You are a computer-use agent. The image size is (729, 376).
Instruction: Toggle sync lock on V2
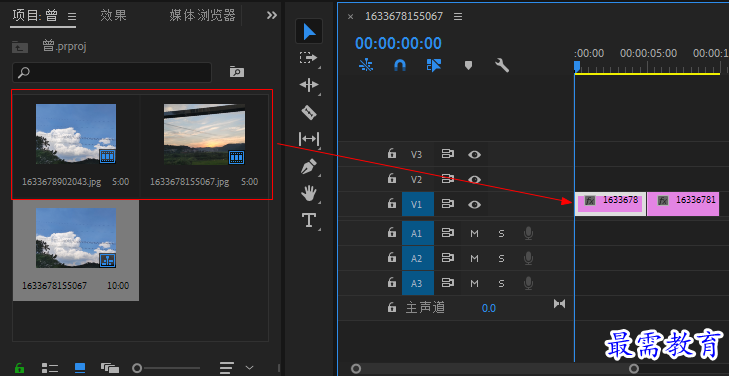[447, 179]
